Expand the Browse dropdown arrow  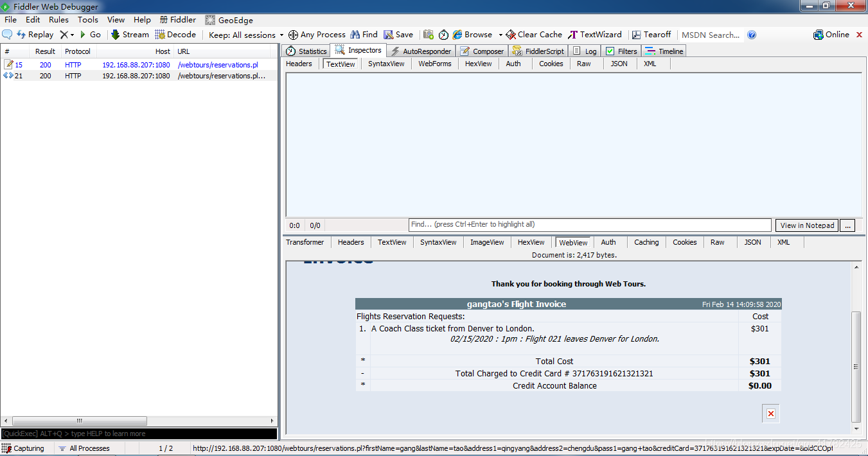[x=500, y=35]
